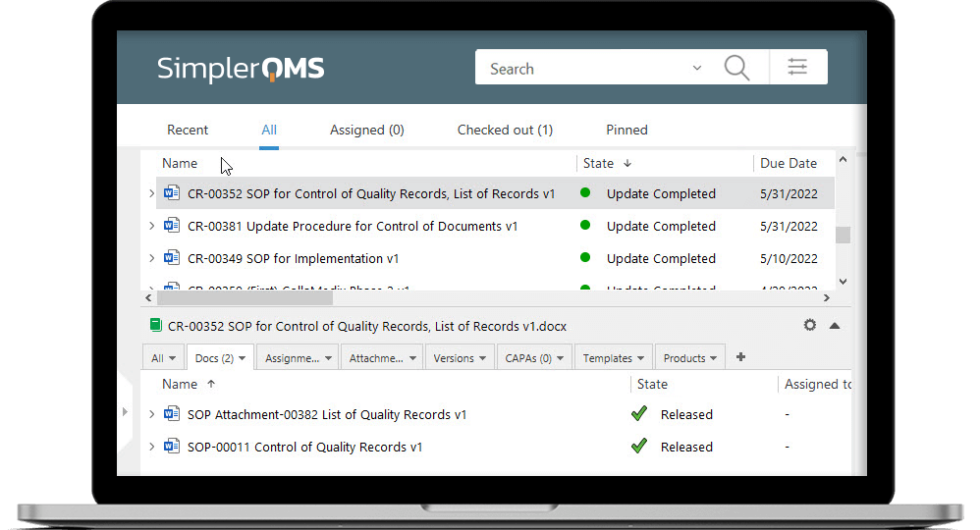
Task: Click the plus icon to add tab
Action: click(741, 357)
